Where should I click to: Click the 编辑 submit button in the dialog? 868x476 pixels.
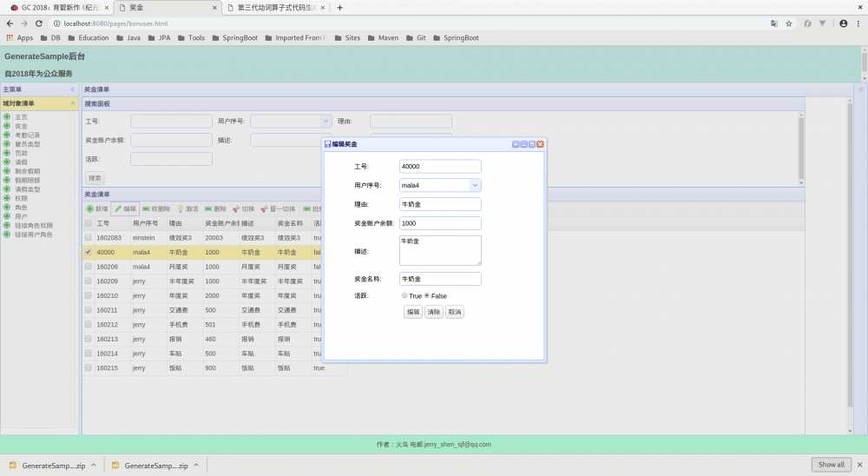pos(413,312)
